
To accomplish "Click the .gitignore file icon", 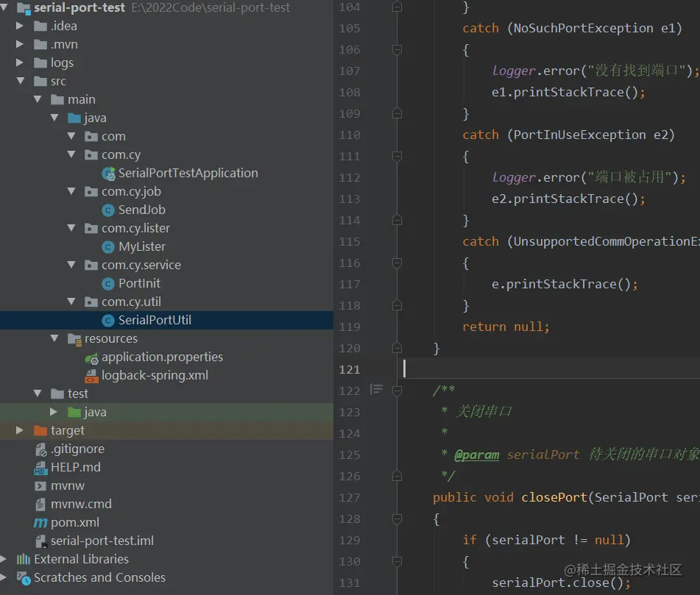I will point(40,449).
